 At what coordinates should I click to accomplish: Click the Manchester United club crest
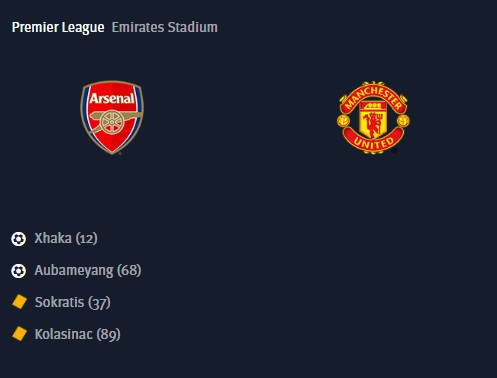coord(373,117)
